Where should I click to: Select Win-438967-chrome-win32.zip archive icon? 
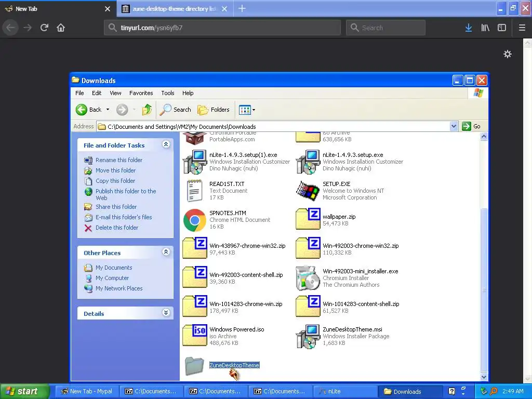pyautogui.click(x=195, y=248)
